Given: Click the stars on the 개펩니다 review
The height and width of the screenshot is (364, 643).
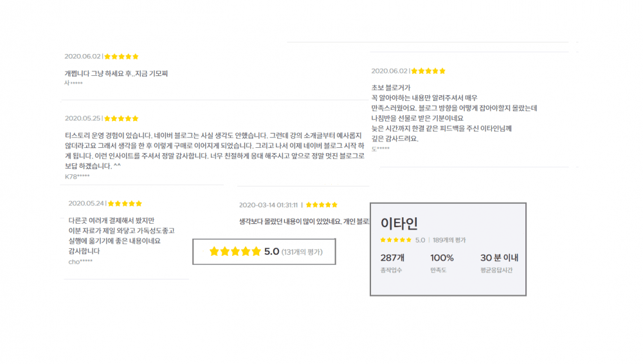Looking at the screenshot, I should pos(122,57).
